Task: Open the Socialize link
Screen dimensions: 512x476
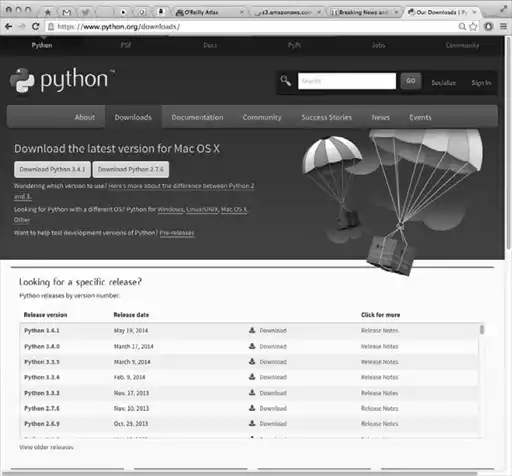Action: [444, 83]
